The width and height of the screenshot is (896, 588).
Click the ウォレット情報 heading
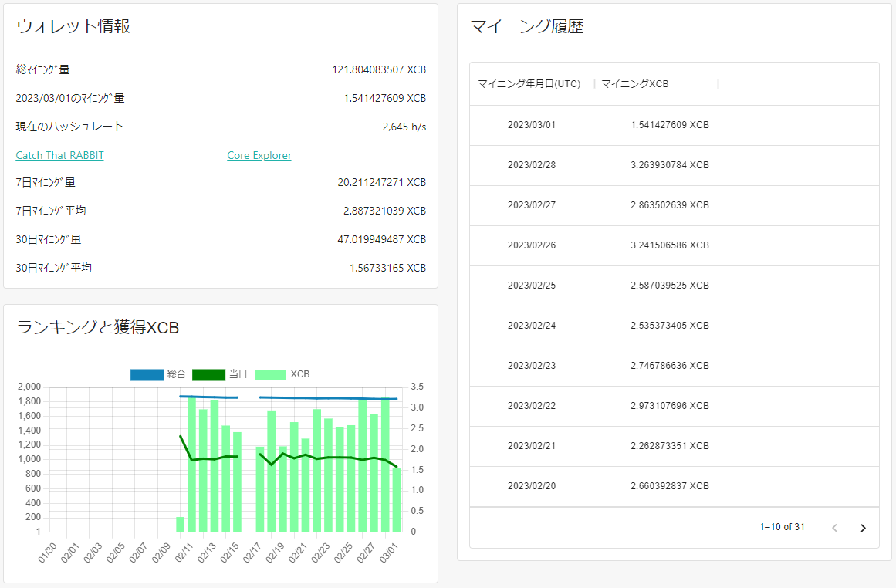point(73,26)
